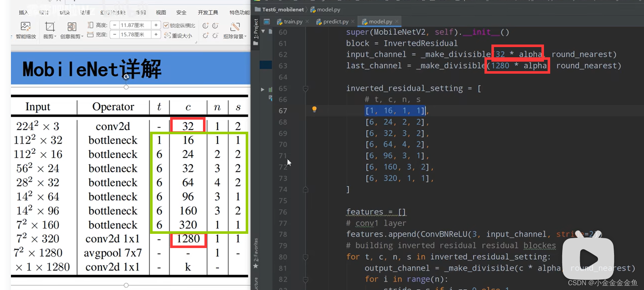Click table cell 1280 in column c
Viewport: 644px width, 290px height.
[188, 239]
